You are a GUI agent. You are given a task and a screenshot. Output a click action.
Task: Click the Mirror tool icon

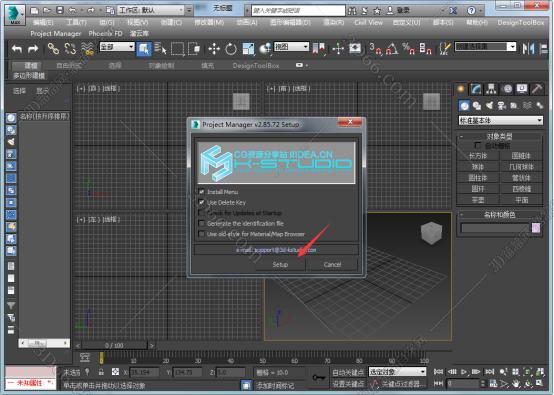[x=528, y=48]
